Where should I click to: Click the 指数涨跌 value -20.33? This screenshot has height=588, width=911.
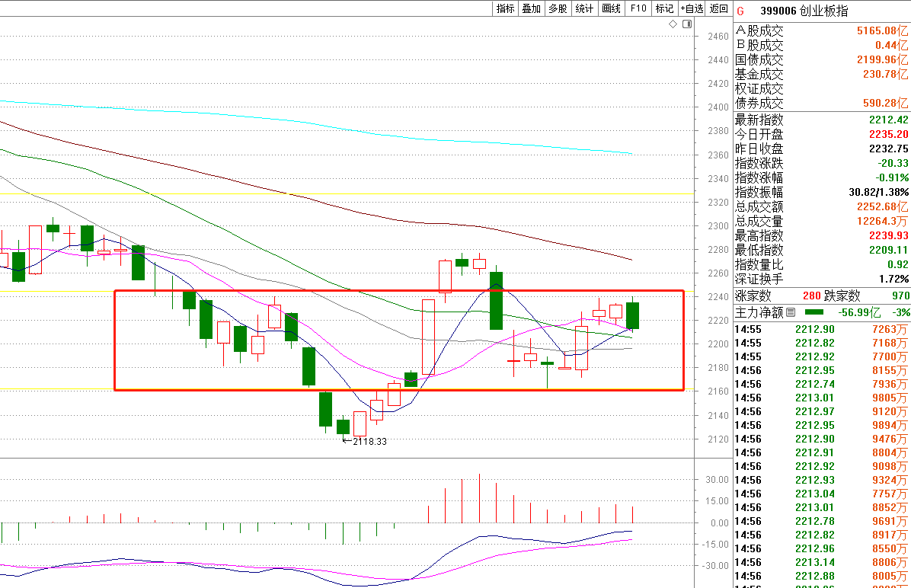coord(893,163)
